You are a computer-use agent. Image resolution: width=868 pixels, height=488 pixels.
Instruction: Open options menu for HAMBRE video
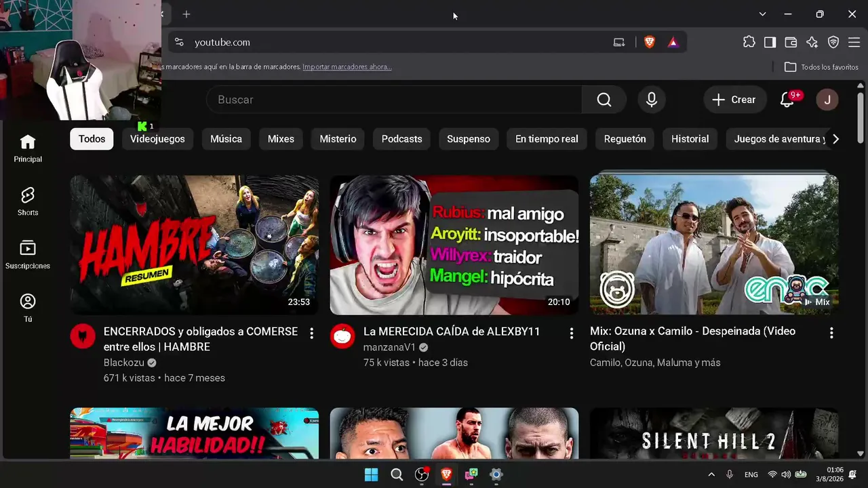pos(311,333)
